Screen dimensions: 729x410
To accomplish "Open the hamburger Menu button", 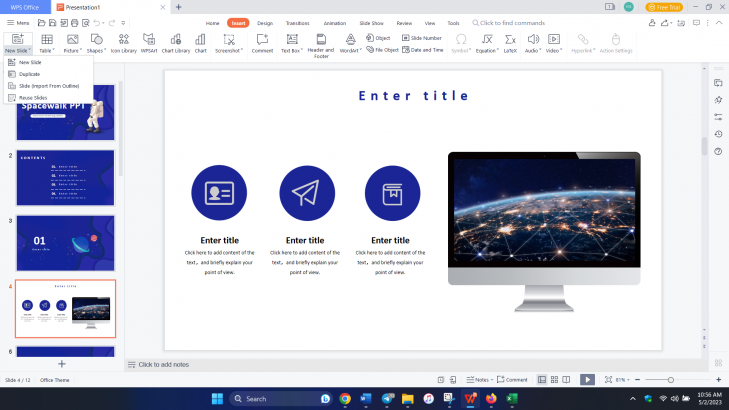I will tap(18, 23).
